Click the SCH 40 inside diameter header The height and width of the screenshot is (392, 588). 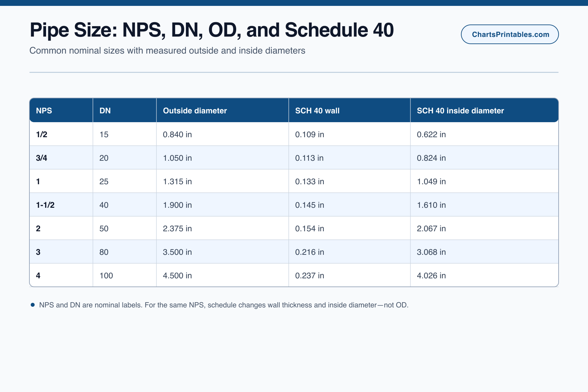coord(484,110)
